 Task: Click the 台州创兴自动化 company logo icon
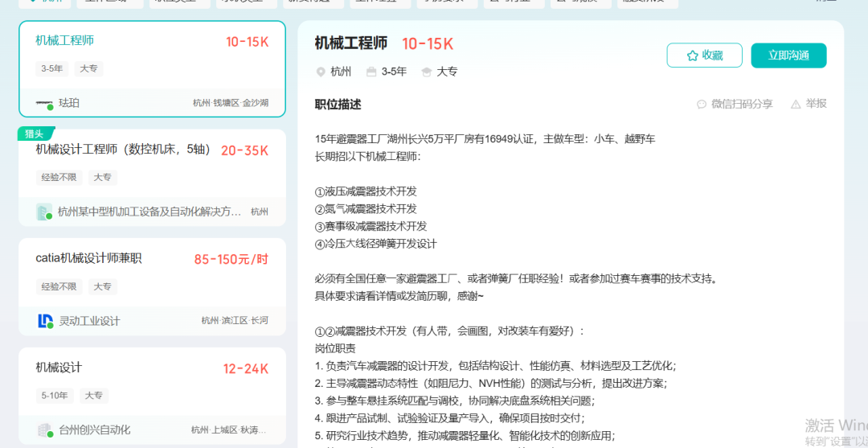point(45,430)
